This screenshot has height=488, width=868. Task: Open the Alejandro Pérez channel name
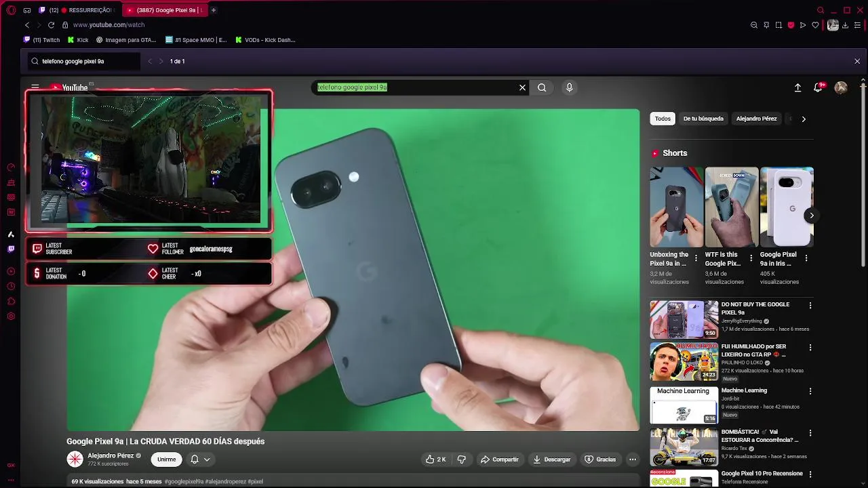click(x=111, y=455)
